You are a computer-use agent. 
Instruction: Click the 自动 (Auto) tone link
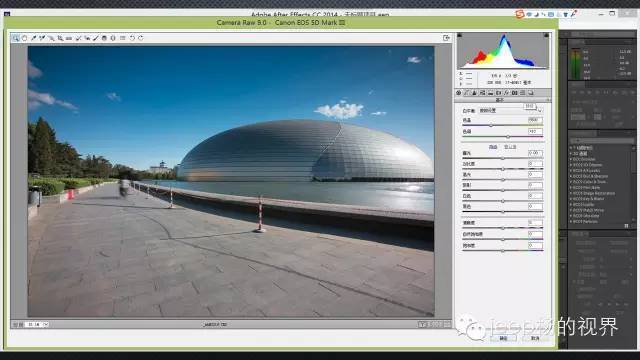493,147
